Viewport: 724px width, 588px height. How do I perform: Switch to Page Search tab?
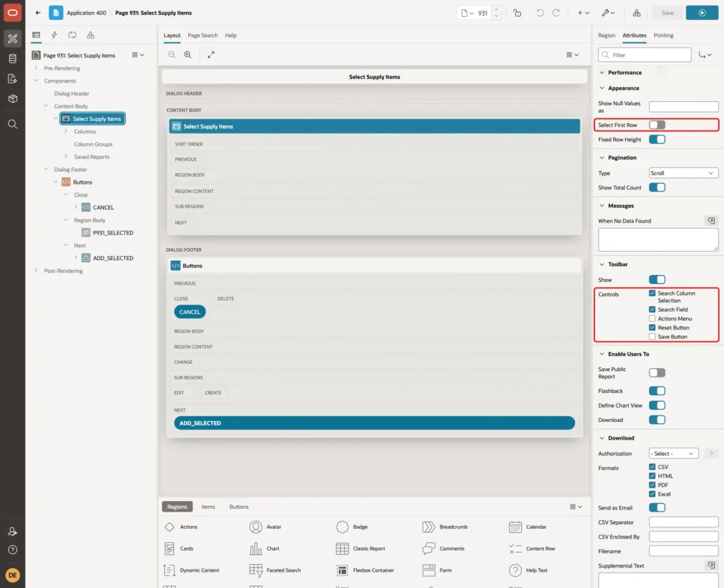tap(202, 35)
